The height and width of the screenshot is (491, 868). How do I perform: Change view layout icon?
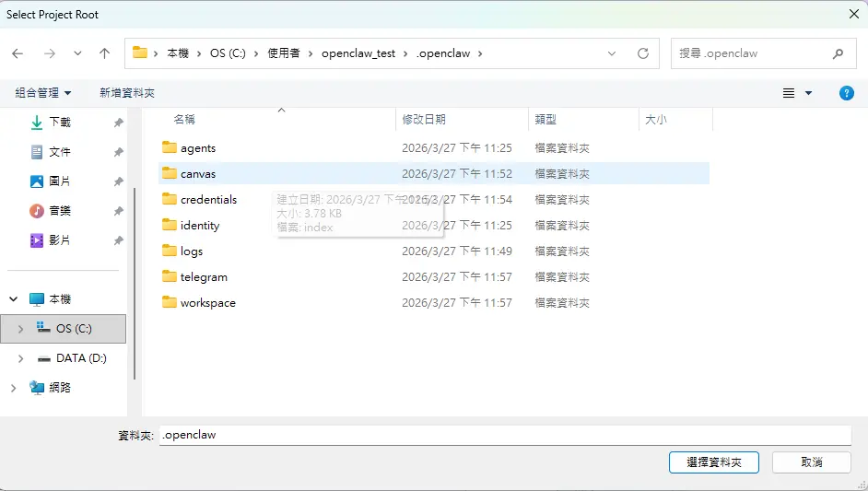pos(789,93)
